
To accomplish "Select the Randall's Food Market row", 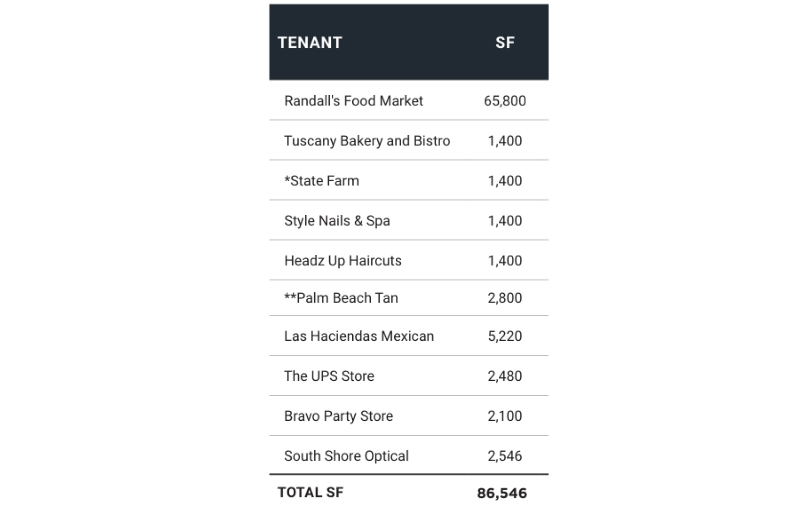I will pos(408,101).
